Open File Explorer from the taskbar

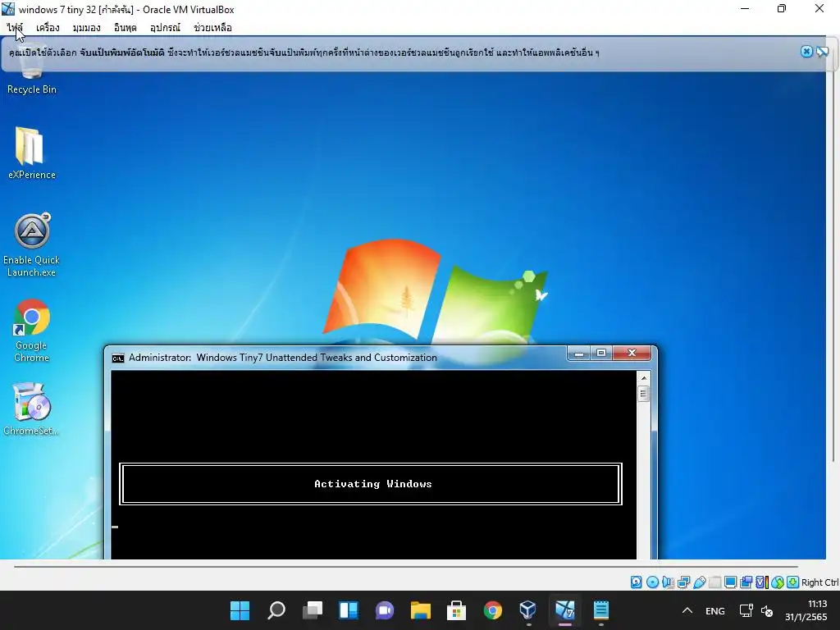421,610
